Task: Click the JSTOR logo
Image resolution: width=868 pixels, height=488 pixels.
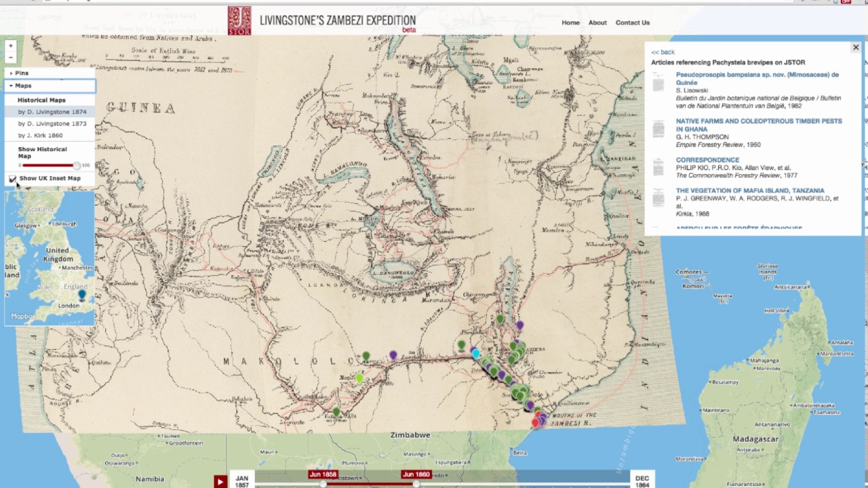Action: click(239, 21)
